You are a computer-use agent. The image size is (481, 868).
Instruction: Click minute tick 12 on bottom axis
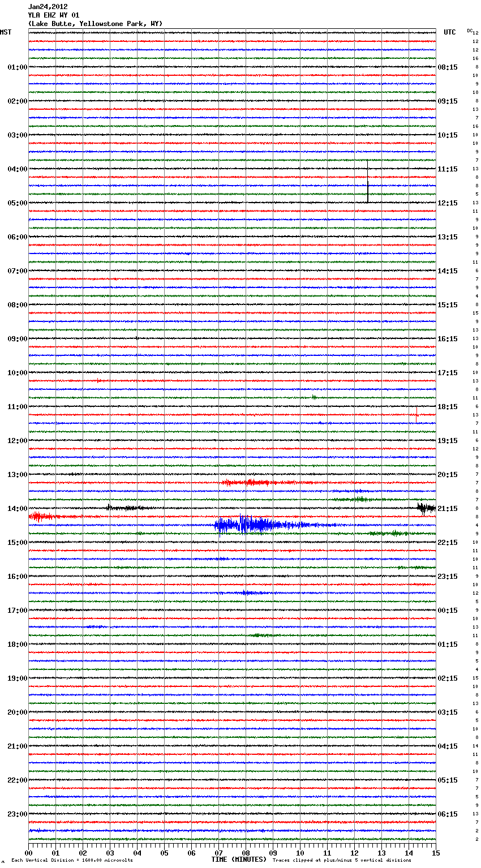[354, 853]
